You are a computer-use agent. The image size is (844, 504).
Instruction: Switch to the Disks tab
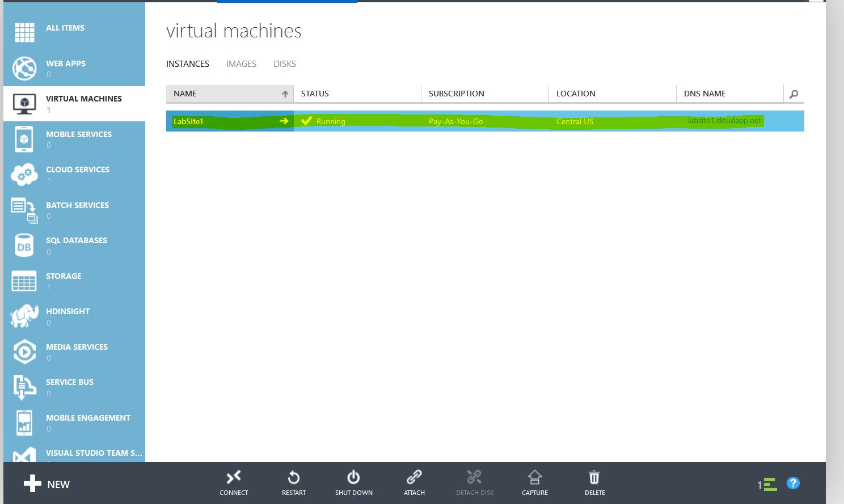coord(285,64)
